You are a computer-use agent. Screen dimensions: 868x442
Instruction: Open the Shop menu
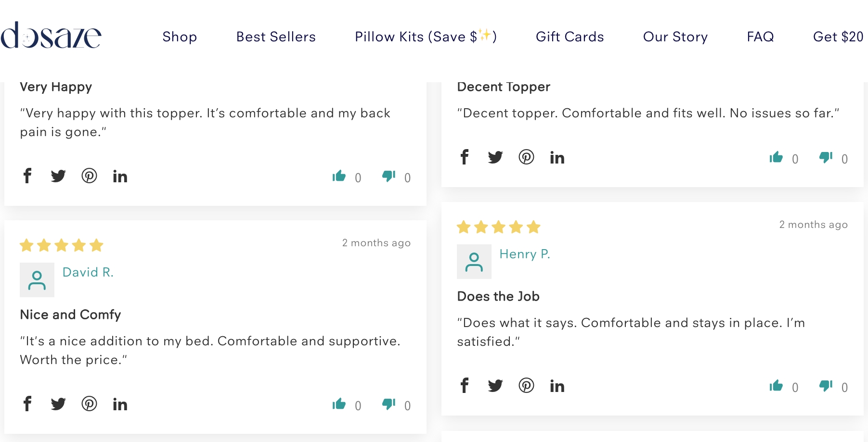click(x=180, y=37)
